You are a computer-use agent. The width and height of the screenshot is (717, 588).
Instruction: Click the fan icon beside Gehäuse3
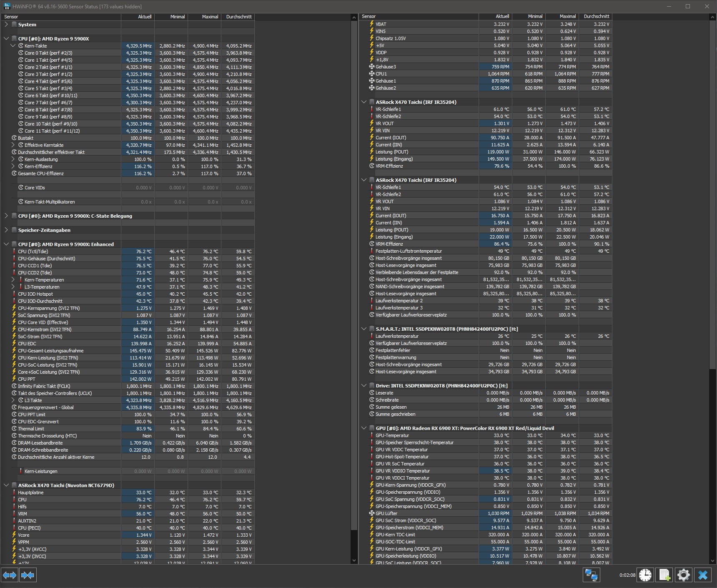coord(372,67)
